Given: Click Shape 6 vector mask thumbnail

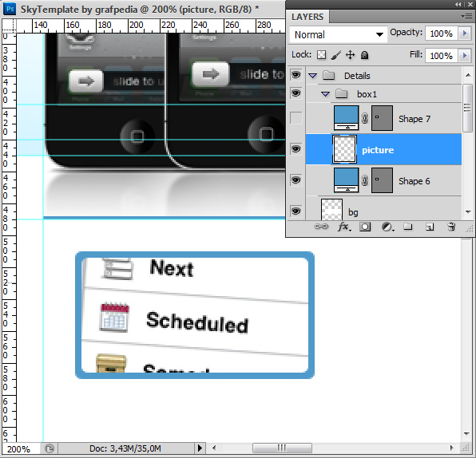Looking at the screenshot, I should (382, 181).
